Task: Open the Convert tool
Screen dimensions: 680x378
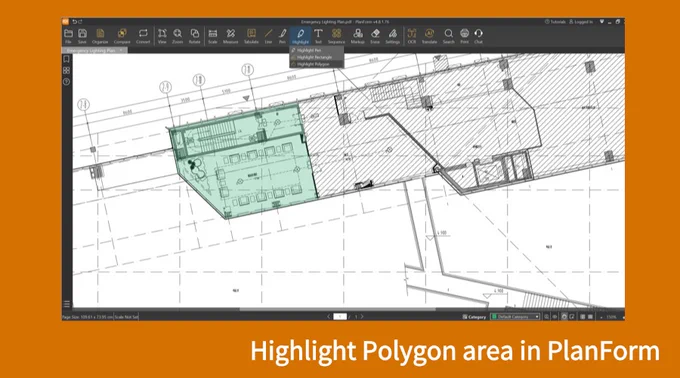Action: (x=143, y=36)
